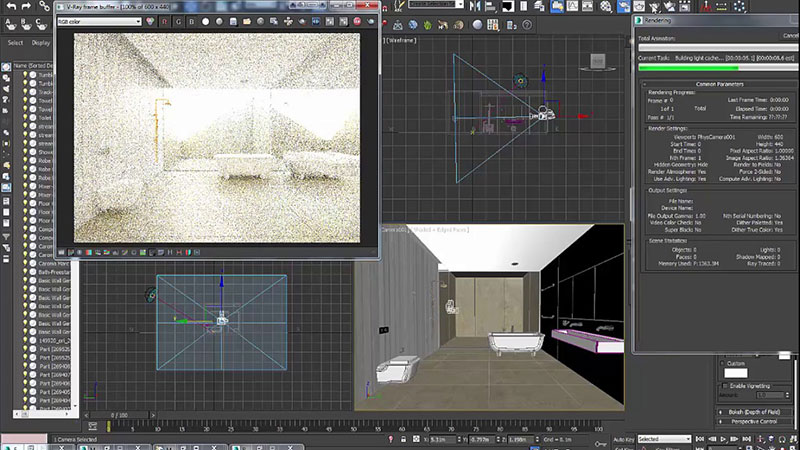The width and height of the screenshot is (800, 450).
Task: Click time slider previous frame arrow
Action: [x=86, y=415]
